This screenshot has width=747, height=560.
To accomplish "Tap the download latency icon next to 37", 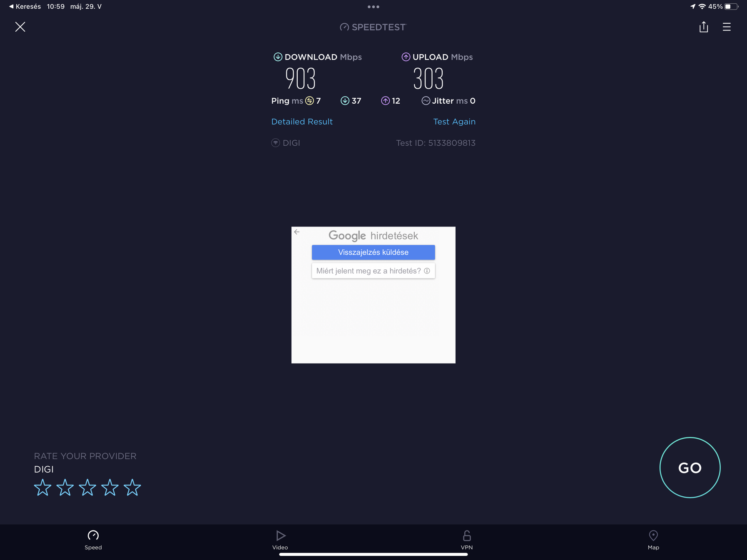I will pyautogui.click(x=345, y=101).
